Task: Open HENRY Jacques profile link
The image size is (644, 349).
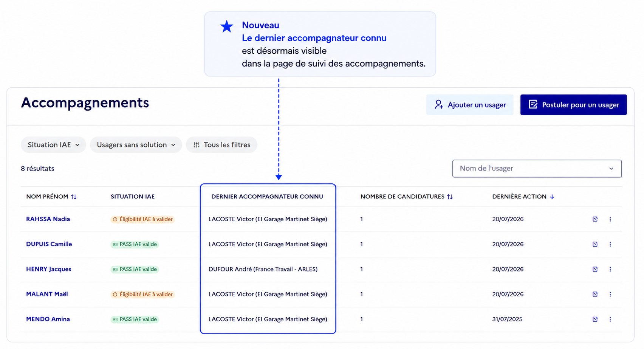Action: (x=49, y=269)
